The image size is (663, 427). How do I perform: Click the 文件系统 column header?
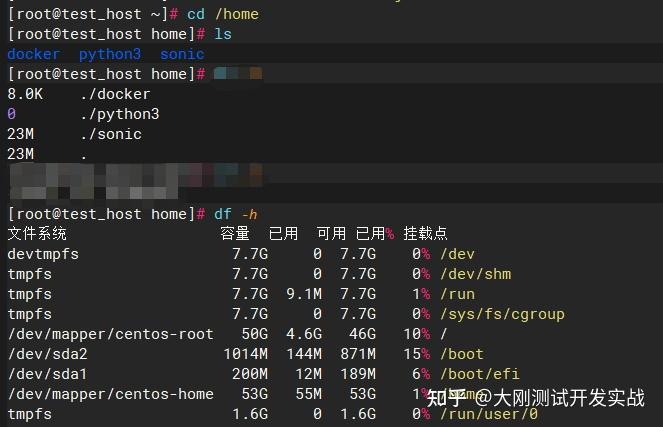click(x=37, y=233)
